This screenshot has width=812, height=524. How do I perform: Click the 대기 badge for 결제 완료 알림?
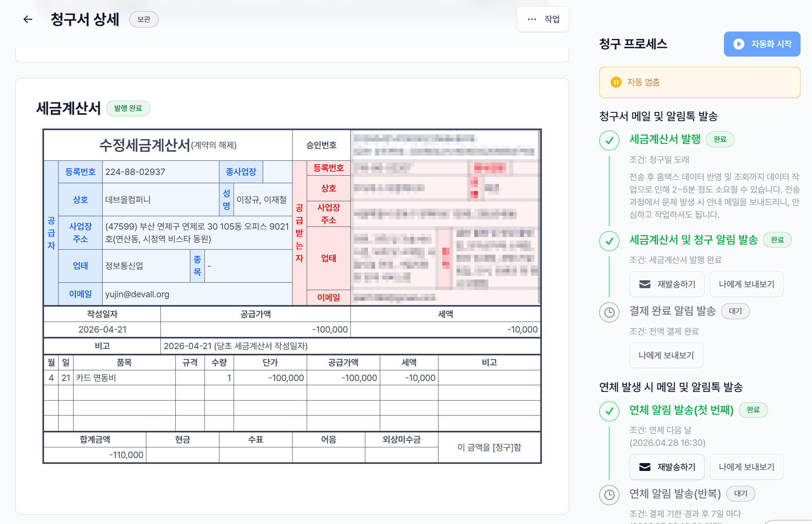[735, 311]
